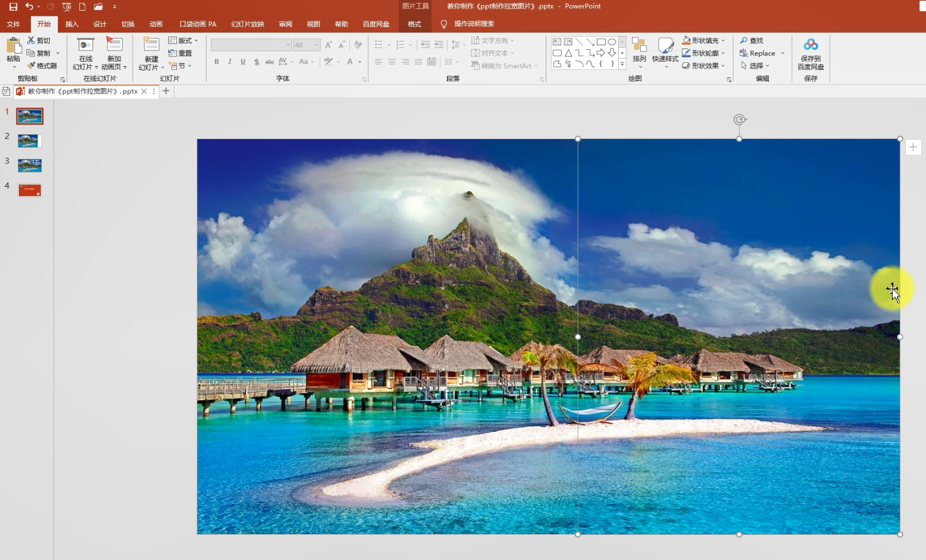This screenshot has width=926, height=560.
Task: Toggle Italic formatting button
Action: coord(230,62)
